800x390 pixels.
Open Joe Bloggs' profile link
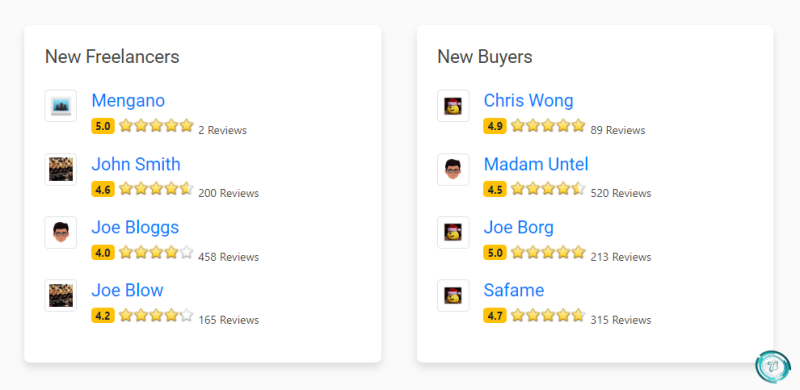[135, 227]
